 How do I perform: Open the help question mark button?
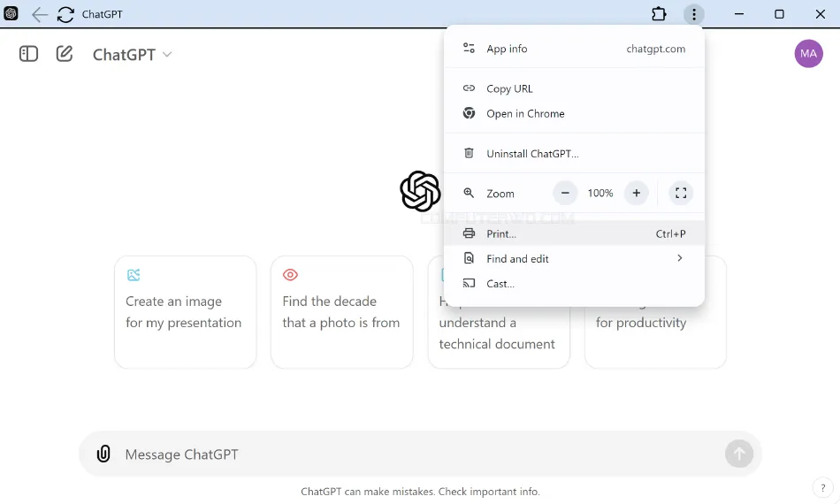(823, 488)
